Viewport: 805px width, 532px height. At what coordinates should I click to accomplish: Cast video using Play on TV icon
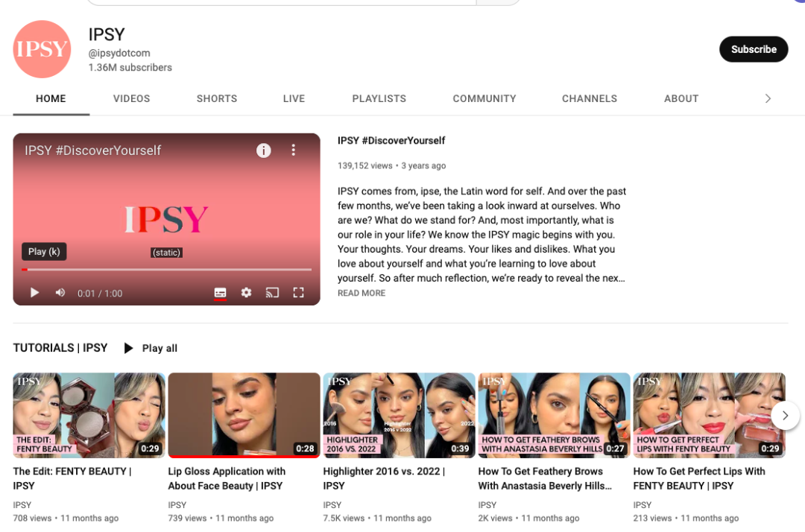(272, 293)
